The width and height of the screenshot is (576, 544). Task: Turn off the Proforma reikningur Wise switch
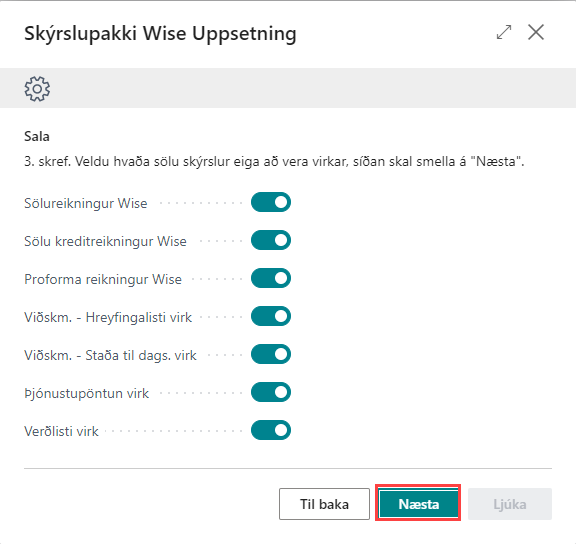[x=271, y=278]
